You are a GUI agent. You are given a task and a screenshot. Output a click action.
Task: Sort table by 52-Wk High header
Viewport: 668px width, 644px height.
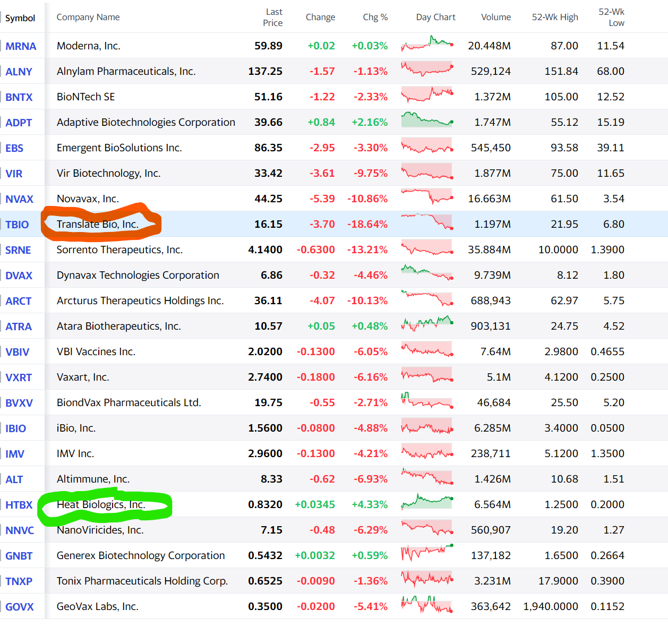pos(555,18)
